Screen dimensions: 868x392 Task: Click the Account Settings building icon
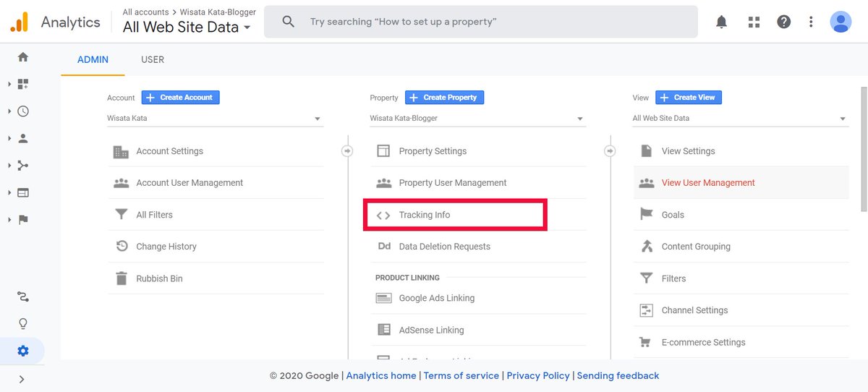coord(121,151)
